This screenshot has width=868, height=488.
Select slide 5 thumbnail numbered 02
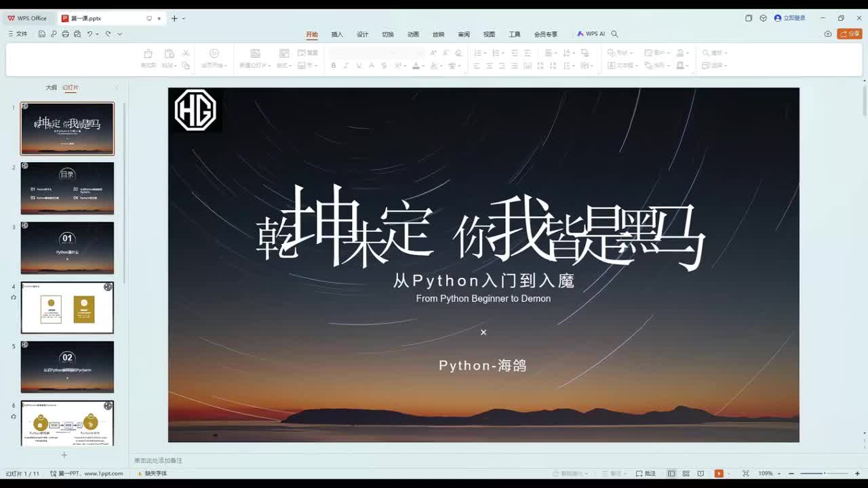(67, 367)
